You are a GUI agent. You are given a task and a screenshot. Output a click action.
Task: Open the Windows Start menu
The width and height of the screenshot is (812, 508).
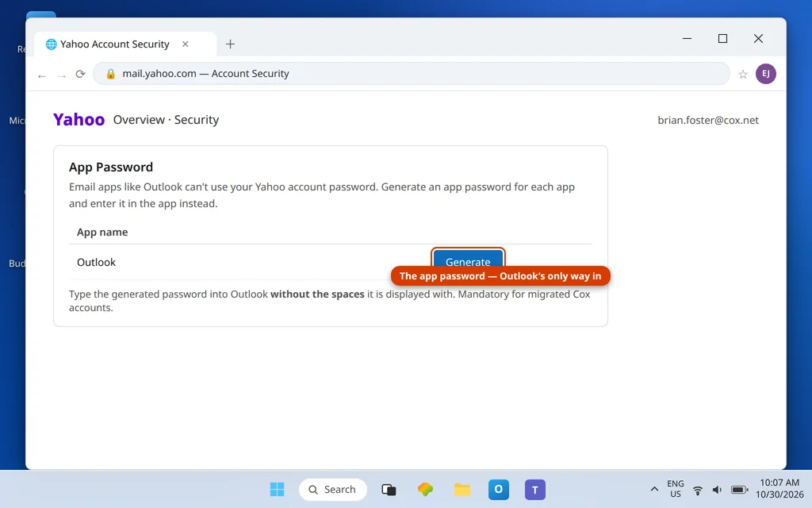277,489
